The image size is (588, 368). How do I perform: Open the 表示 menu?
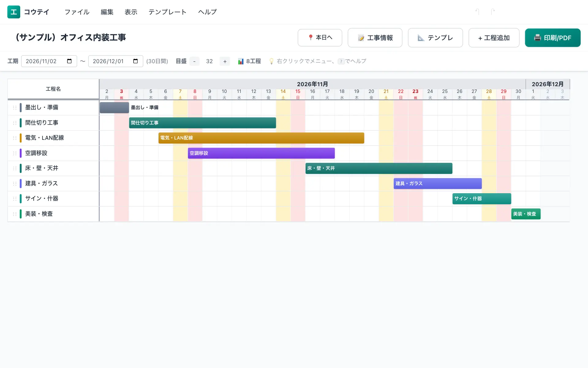tap(131, 12)
